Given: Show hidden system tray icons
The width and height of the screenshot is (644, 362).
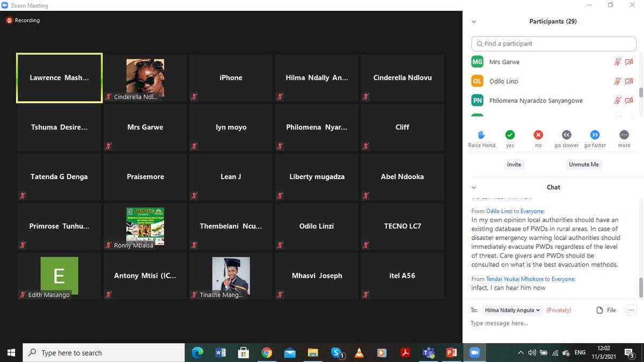Looking at the screenshot, I should [x=521, y=352].
